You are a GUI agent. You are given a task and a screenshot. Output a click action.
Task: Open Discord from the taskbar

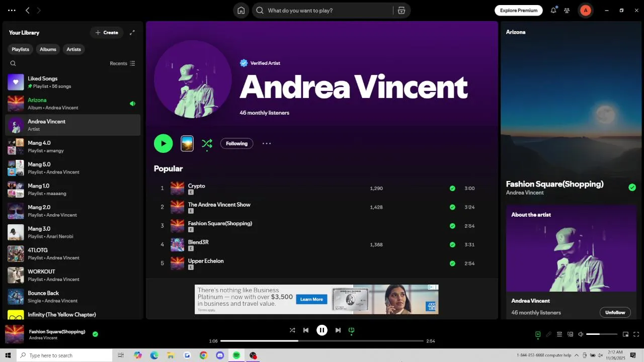[220, 355]
